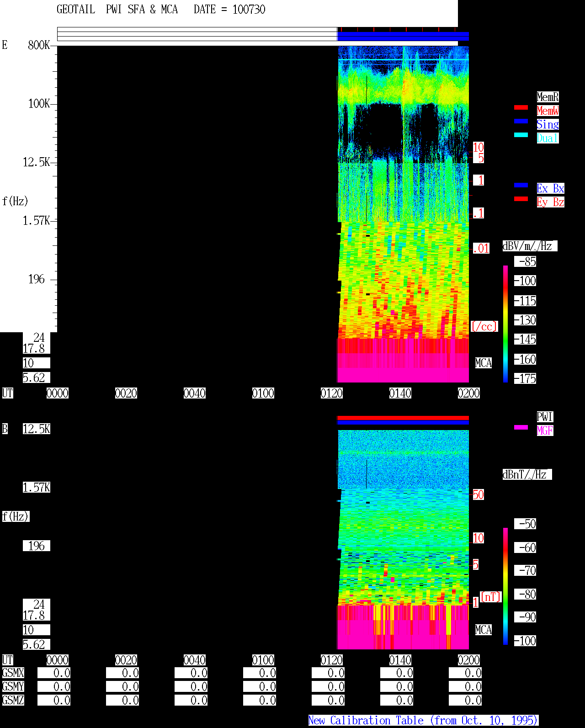Click the magenta MGF legend swatch
This screenshot has width=585, height=728.
[521, 427]
